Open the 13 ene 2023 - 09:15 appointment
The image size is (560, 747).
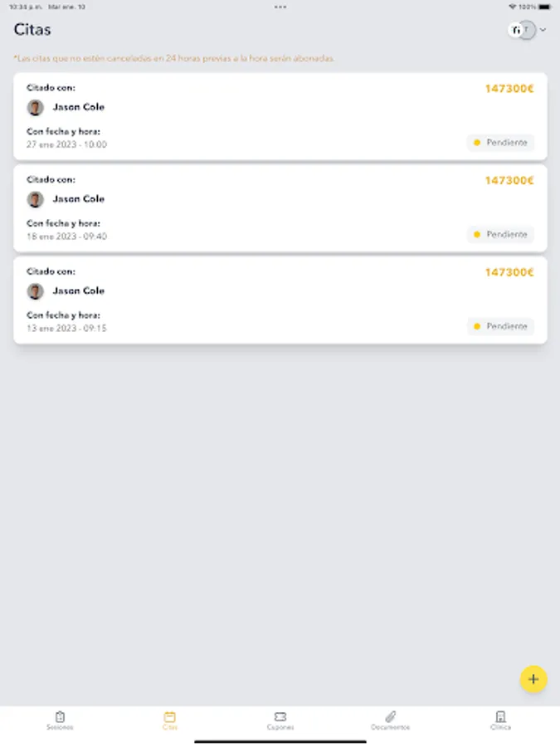pyautogui.click(x=66, y=328)
